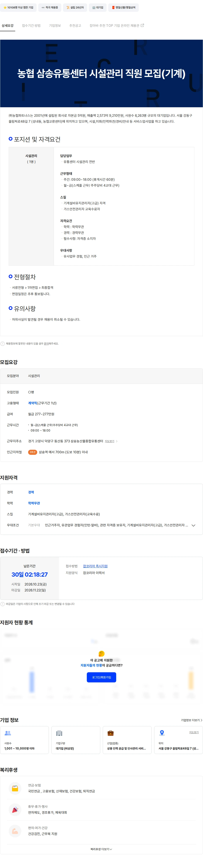The width and height of the screenshot is (203, 868).
Task: Click the building icon in 기업구분 card
Action: click(59, 733)
